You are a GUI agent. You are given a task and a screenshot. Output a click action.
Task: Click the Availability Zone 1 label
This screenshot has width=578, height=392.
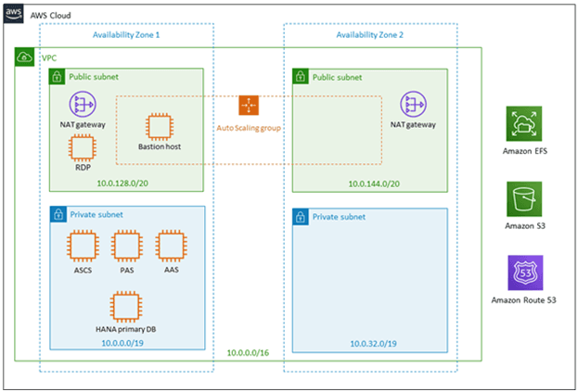coord(127,35)
